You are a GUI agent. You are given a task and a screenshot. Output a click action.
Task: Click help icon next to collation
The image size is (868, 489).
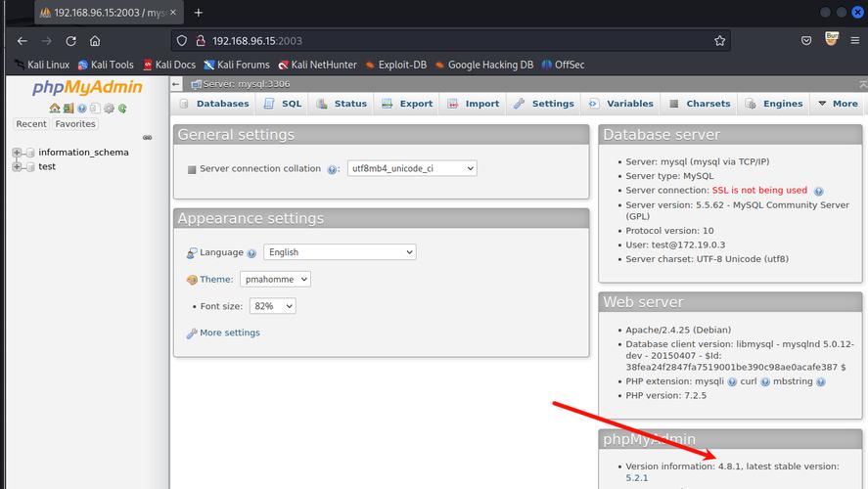(x=332, y=170)
